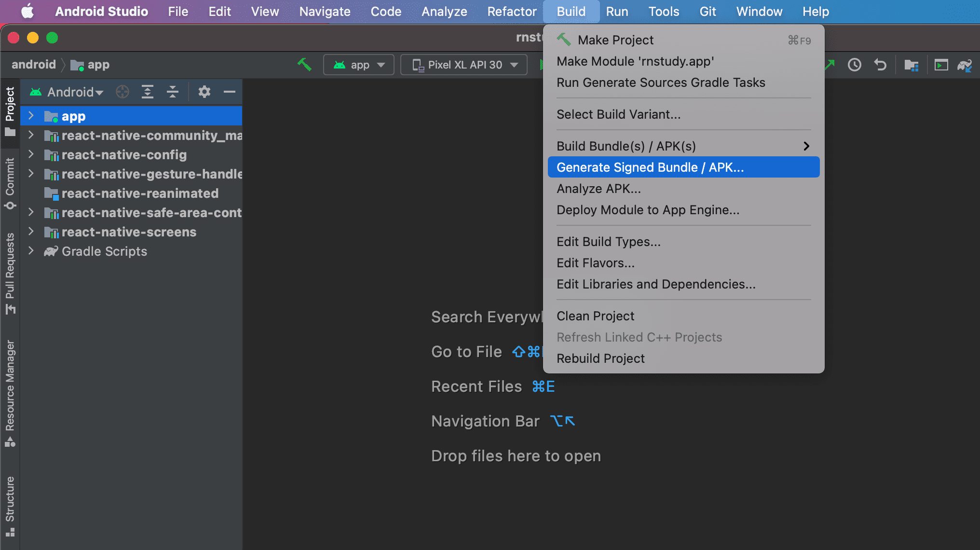Screen dimensions: 980x550
Task: Expand the Gradle Scripts tree node
Action: (31, 251)
